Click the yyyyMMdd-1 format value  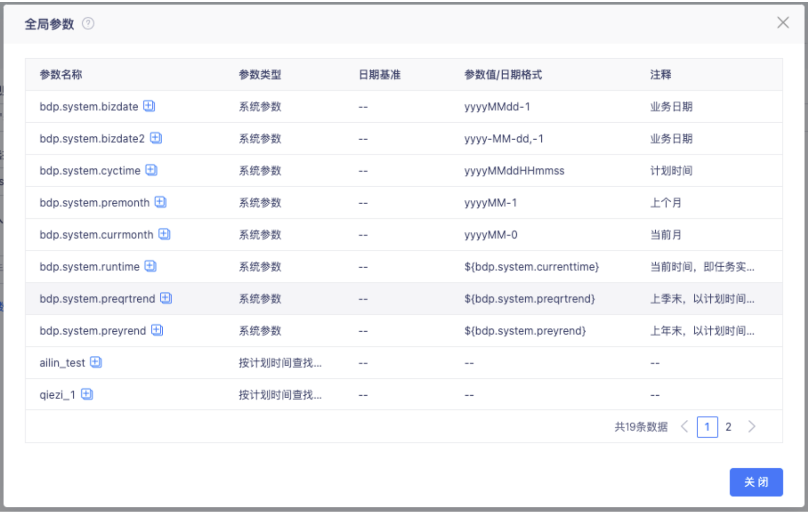497,107
